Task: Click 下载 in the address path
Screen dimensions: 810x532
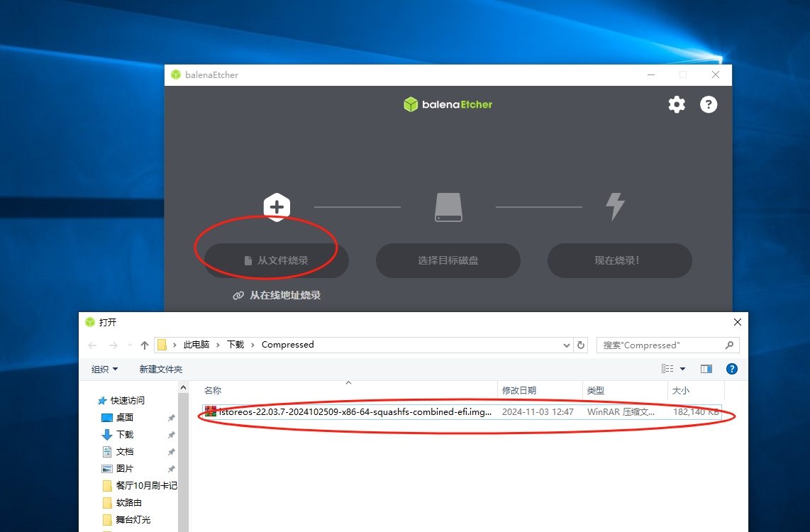Action: point(235,345)
